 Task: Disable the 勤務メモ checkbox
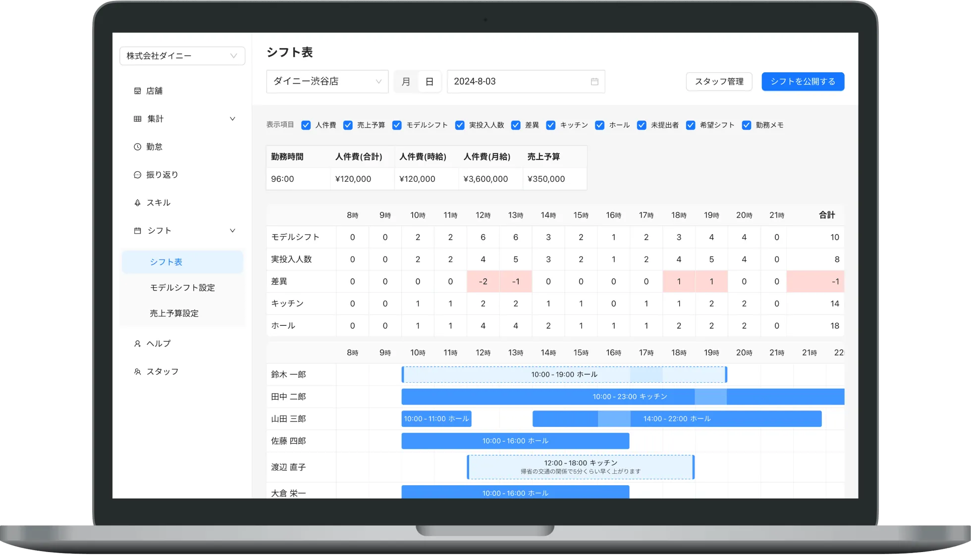pos(746,125)
